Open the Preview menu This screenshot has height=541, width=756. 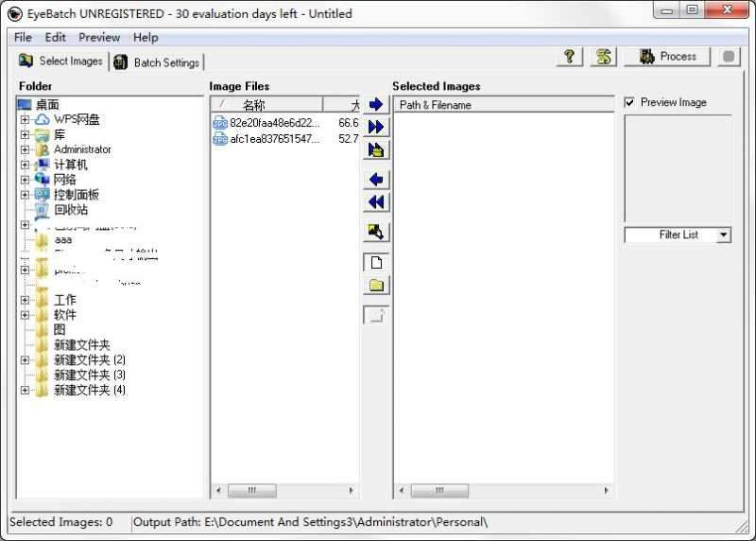pos(99,37)
